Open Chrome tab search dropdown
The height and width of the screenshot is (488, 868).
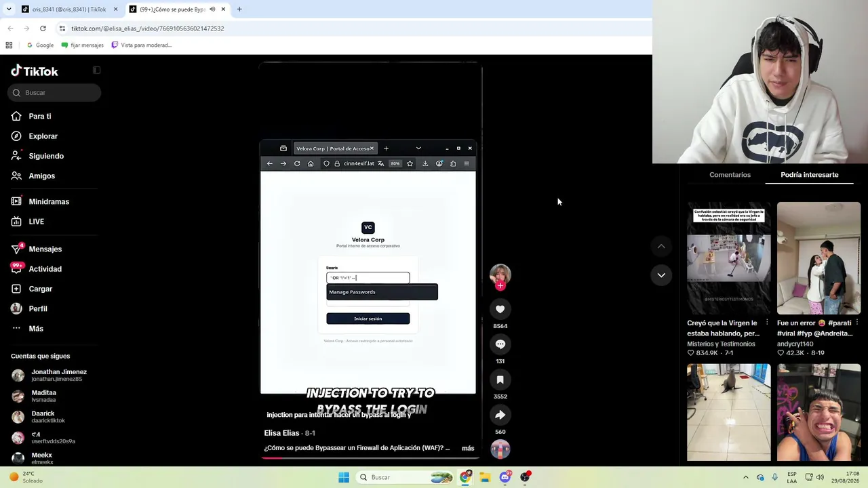pyautogui.click(x=9, y=9)
